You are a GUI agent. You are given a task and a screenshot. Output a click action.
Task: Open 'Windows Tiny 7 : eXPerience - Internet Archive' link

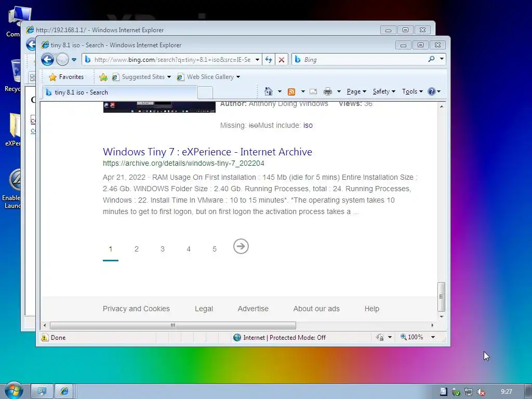207,152
